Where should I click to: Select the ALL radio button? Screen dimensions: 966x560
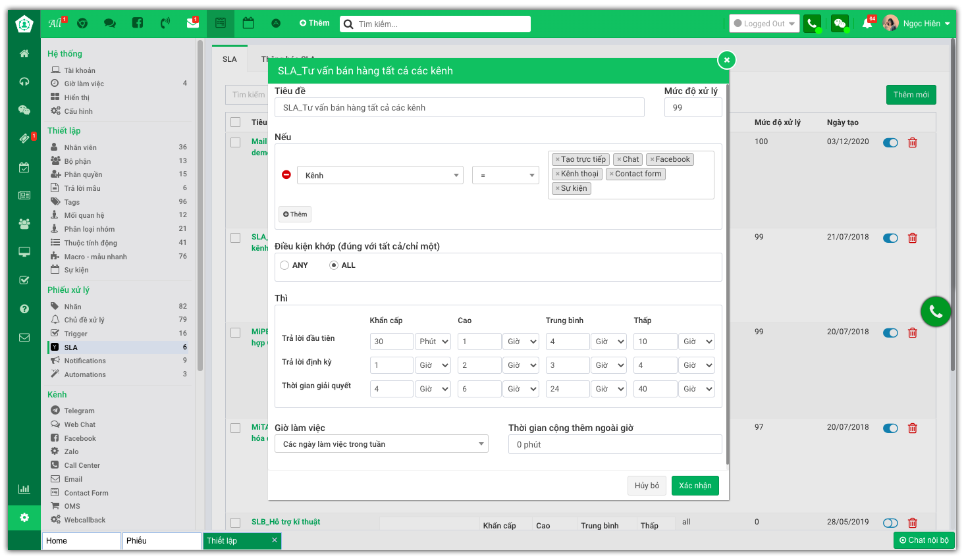(x=334, y=265)
